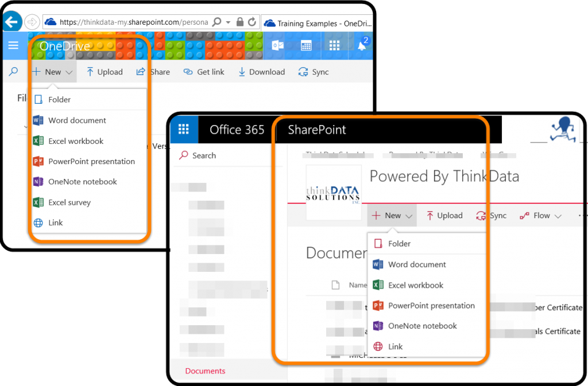
Task: Choose Word document in SharePoint New menu
Action: click(427, 265)
